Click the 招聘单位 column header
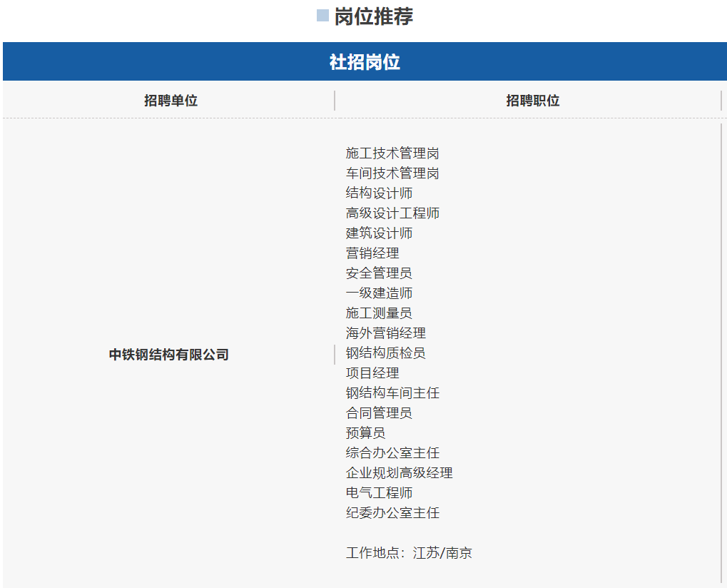The width and height of the screenshot is (727, 588). tap(171, 101)
